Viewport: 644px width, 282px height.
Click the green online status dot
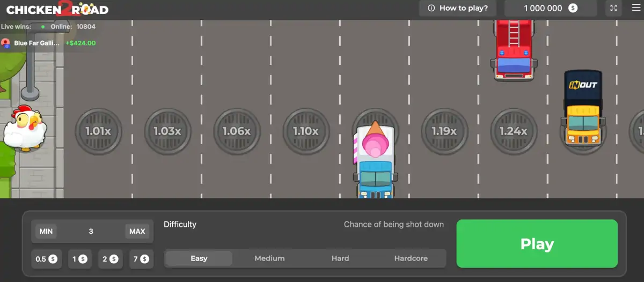43,26
